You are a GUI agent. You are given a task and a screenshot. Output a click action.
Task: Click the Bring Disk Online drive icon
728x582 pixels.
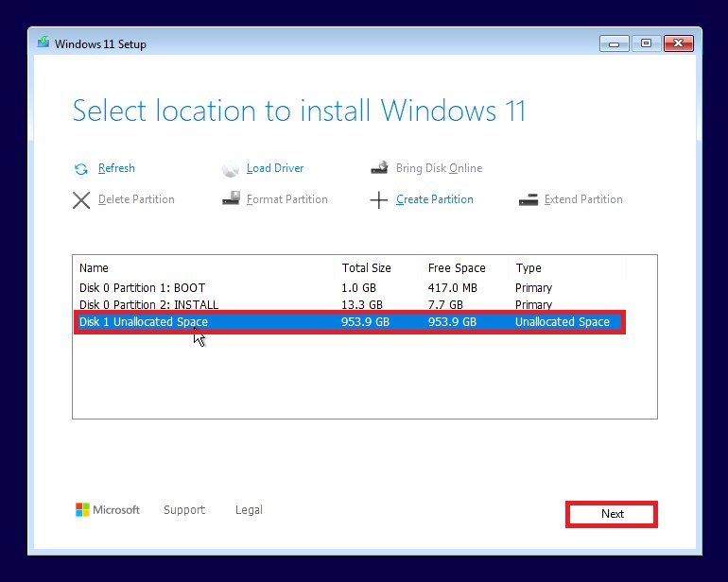click(x=379, y=167)
